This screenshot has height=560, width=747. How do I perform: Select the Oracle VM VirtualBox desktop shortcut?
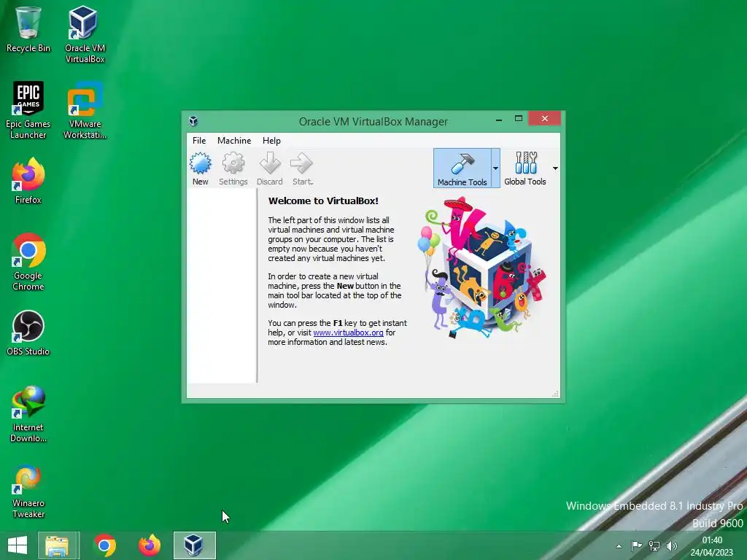pyautogui.click(x=85, y=35)
